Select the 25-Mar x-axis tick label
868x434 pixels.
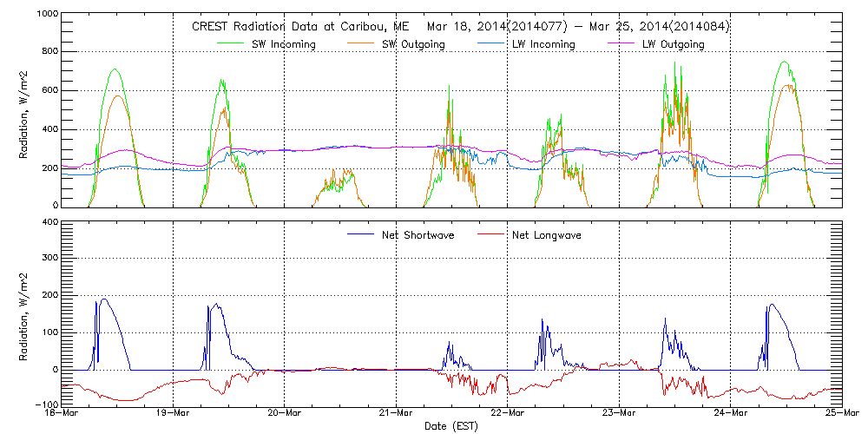coord(841,413)
